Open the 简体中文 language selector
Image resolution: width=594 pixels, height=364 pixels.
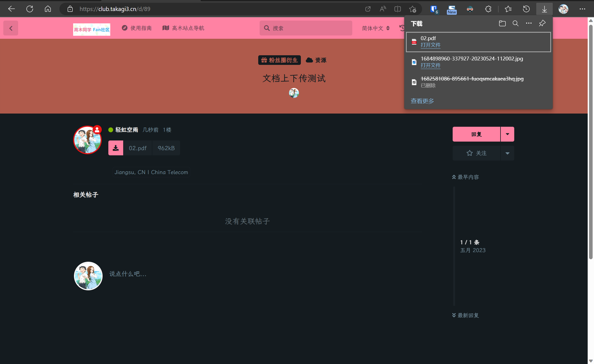click(376, 28)
